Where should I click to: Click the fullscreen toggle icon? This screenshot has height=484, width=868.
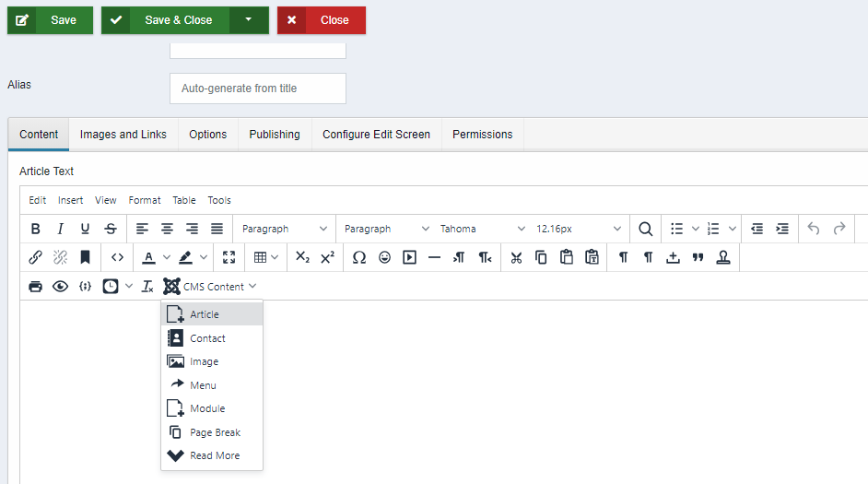click(x=229, y=257)
